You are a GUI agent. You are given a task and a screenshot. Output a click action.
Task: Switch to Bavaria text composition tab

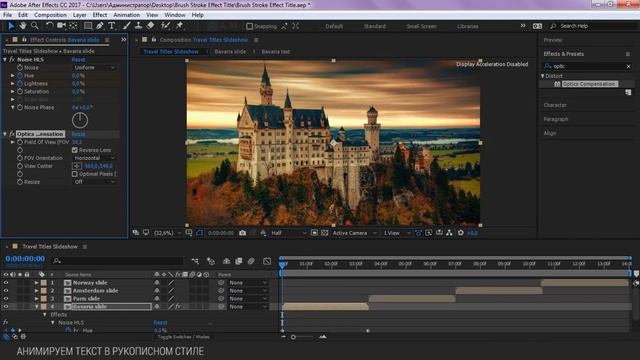[276, 52]
